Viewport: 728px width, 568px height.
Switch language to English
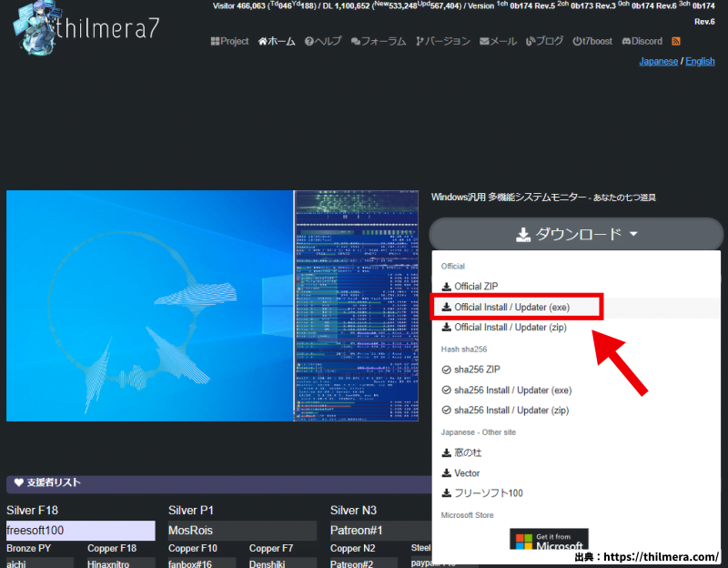(x=700, y=61)
